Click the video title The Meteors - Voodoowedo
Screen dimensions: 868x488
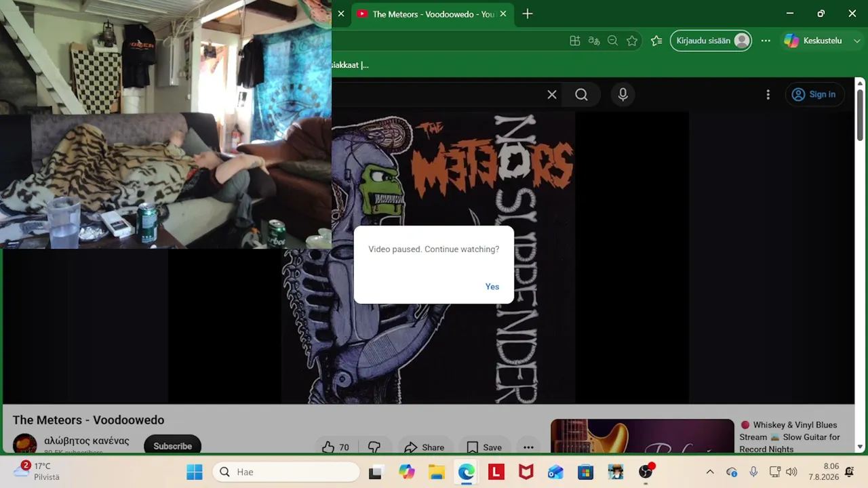pos(88,420)
